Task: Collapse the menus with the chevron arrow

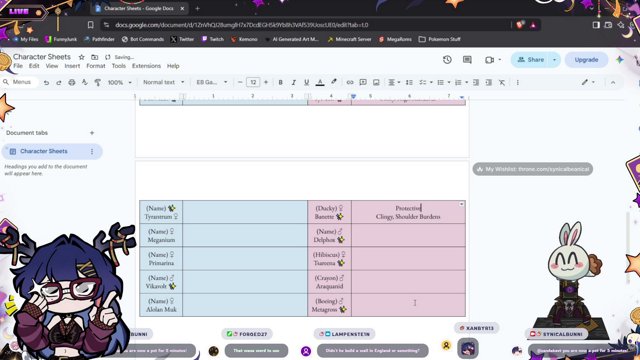Action: (x=613, y=82)
